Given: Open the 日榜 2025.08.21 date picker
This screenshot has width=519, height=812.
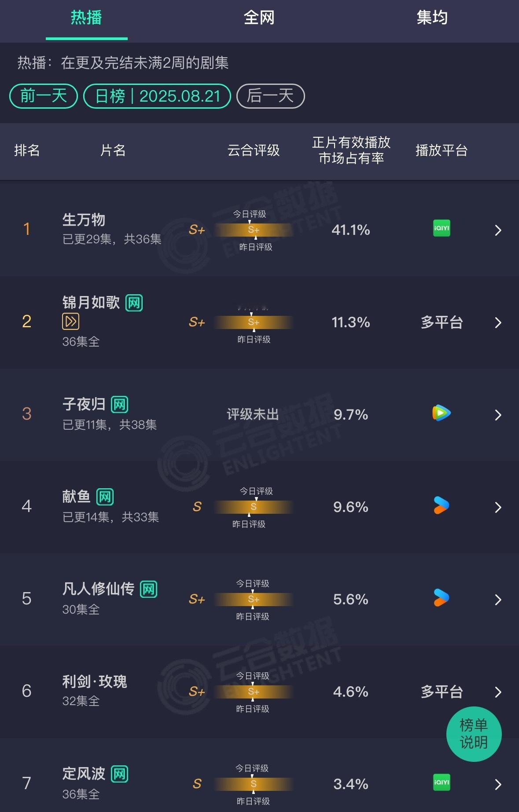Looking at the screenshot, I should (157, 96).
